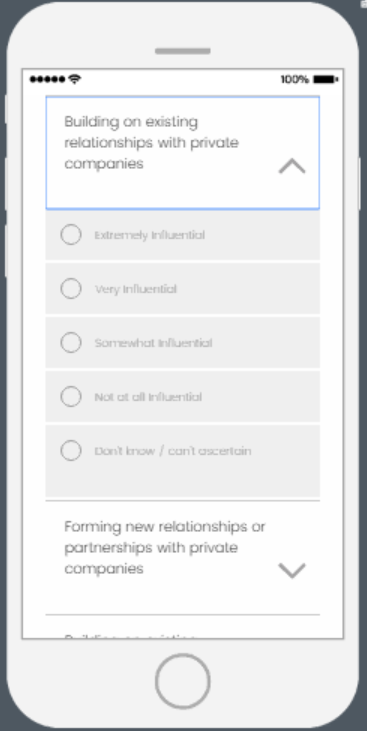Image resolution: width=367 pixels, height=731 pixels.
Task: Click the signal strength dots
Action: coord(47,79)
